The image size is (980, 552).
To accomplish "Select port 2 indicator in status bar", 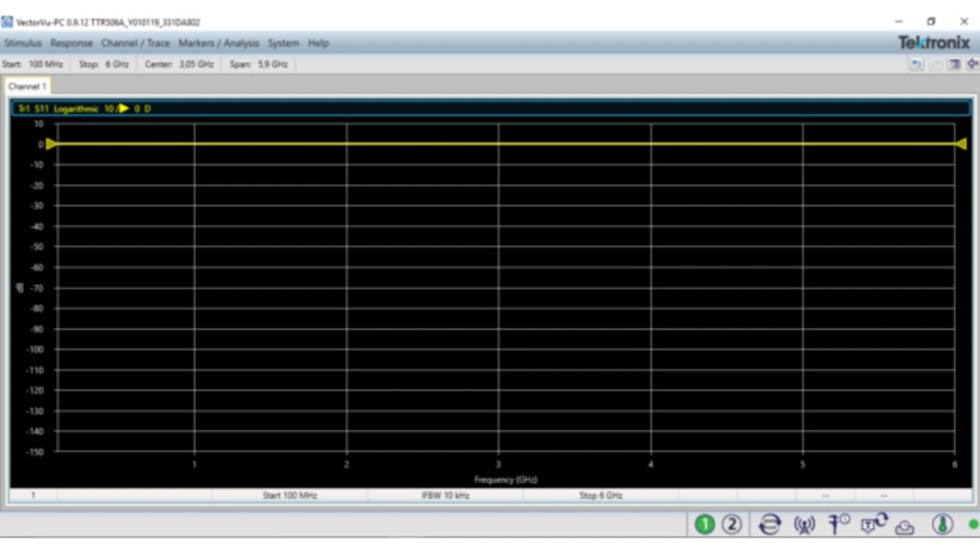I will click(x=732, y=524).
